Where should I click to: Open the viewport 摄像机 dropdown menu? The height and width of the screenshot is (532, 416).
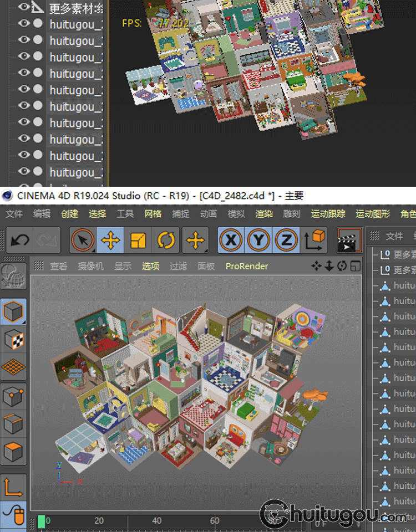pyautogui.click(x=92, y=266)
